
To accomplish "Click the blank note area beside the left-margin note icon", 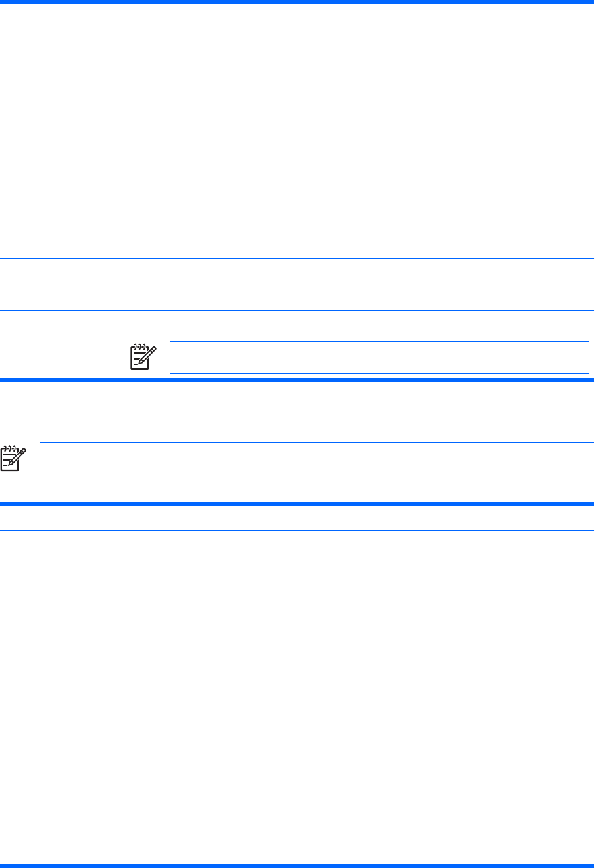I will [317, 459].
